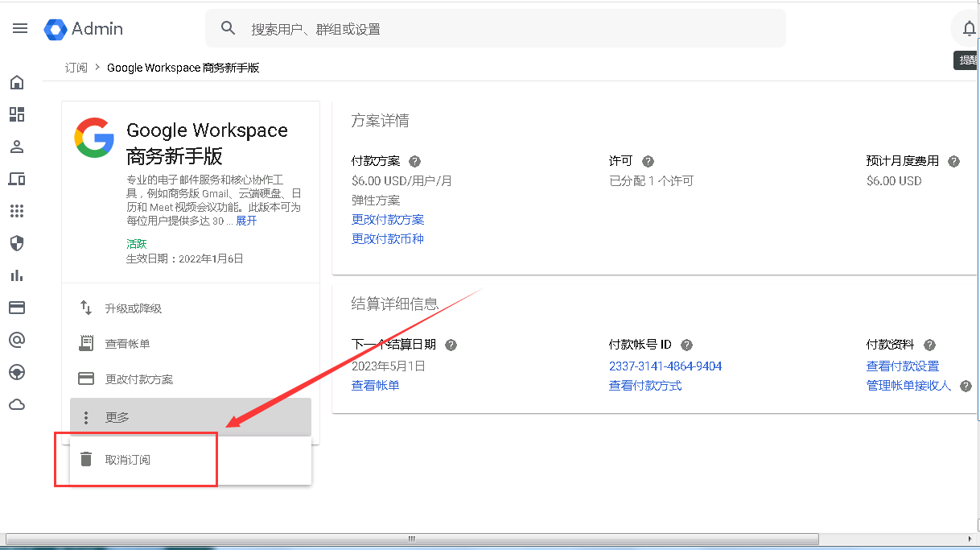Click the 2023年5月1日 date
Image resolution: width=980 pixels, height=550 pixels.
point(389,366)
